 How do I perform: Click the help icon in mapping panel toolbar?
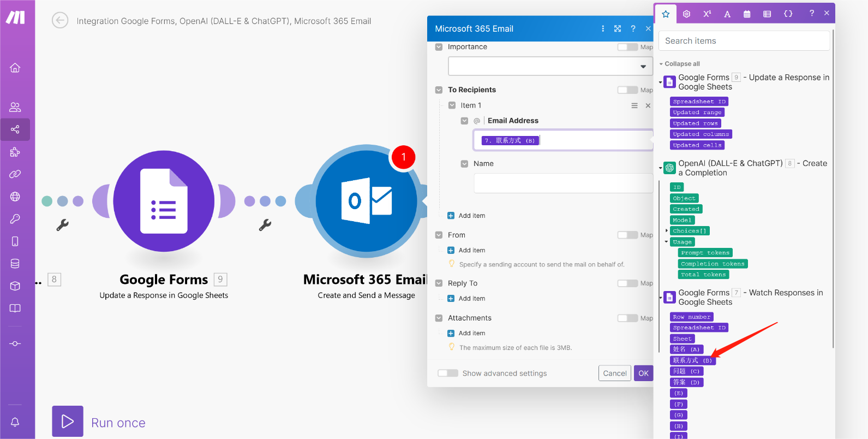pyautogui.click(x=812, y=13)
